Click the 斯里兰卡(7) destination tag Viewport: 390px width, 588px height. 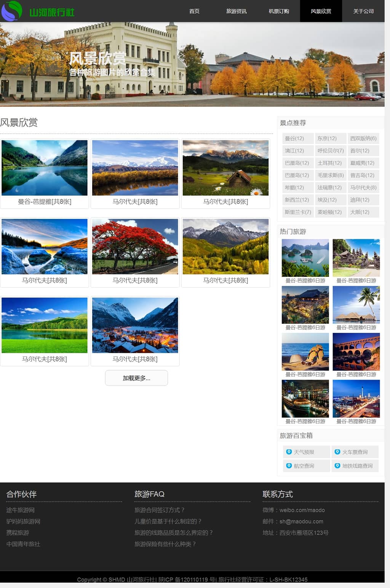pos(298,212)
